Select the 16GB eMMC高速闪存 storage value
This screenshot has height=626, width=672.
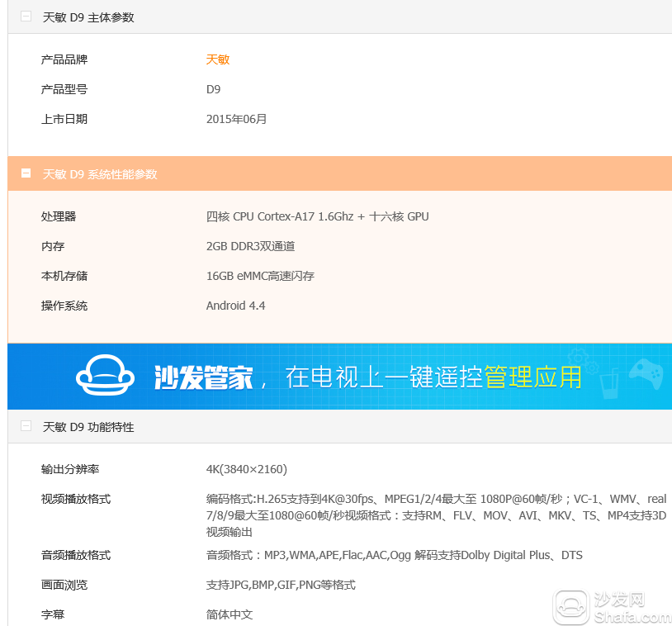coord(260,276)
